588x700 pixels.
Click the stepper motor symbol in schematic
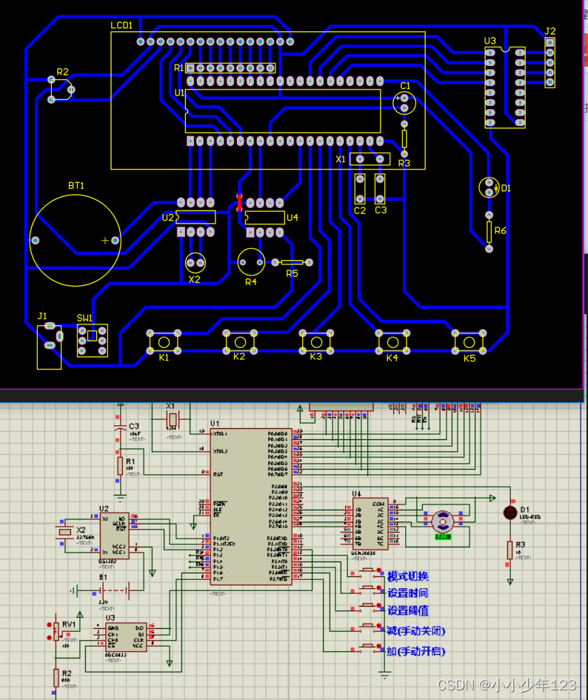click(442, 521)
